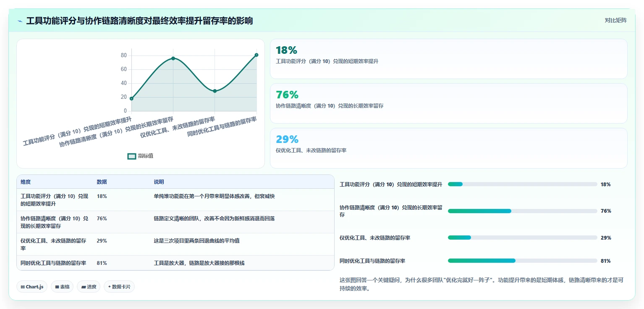Select the 进度 tag chip
This screenshot has width=644, height=309.
89,287
